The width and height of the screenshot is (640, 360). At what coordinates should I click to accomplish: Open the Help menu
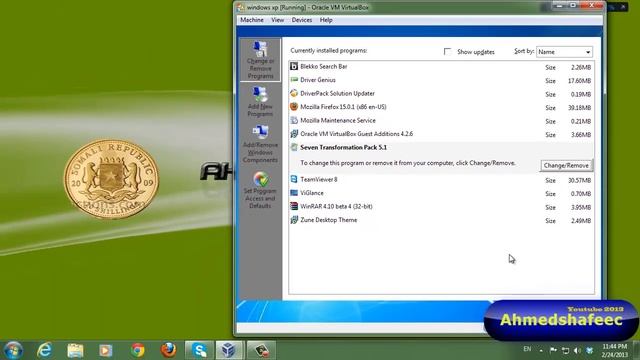(326, 20)
